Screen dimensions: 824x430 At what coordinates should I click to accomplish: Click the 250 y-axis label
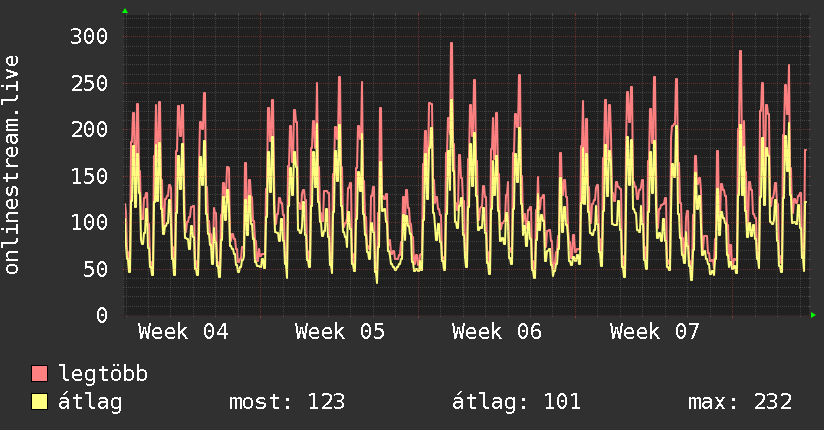88,83
